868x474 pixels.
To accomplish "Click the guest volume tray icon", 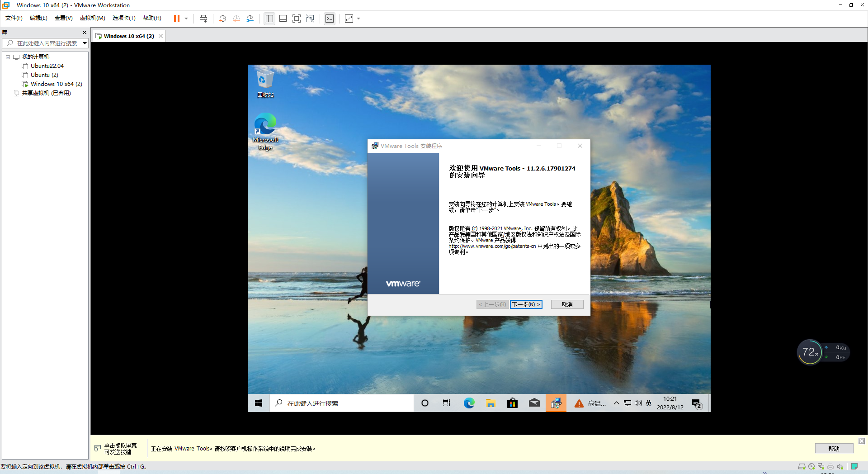I will tap(638, 403).
